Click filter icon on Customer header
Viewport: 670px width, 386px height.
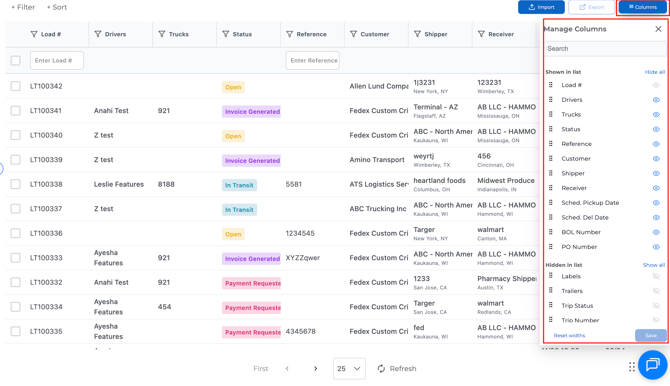353,34
